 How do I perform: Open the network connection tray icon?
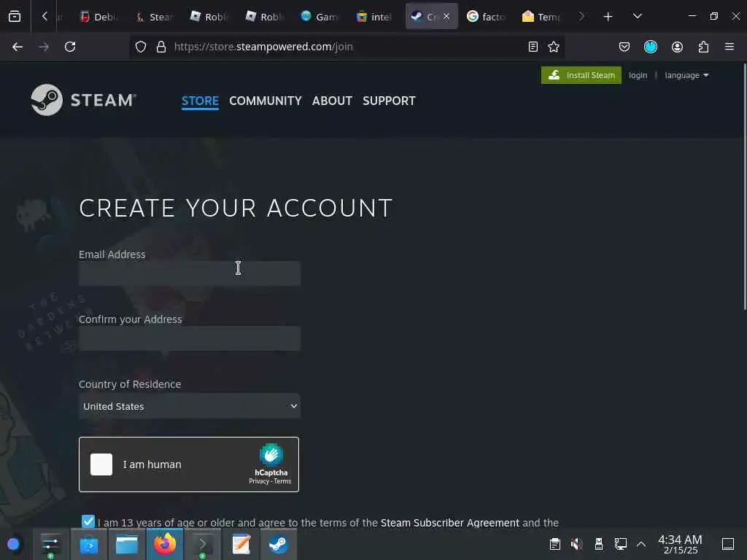621,544
